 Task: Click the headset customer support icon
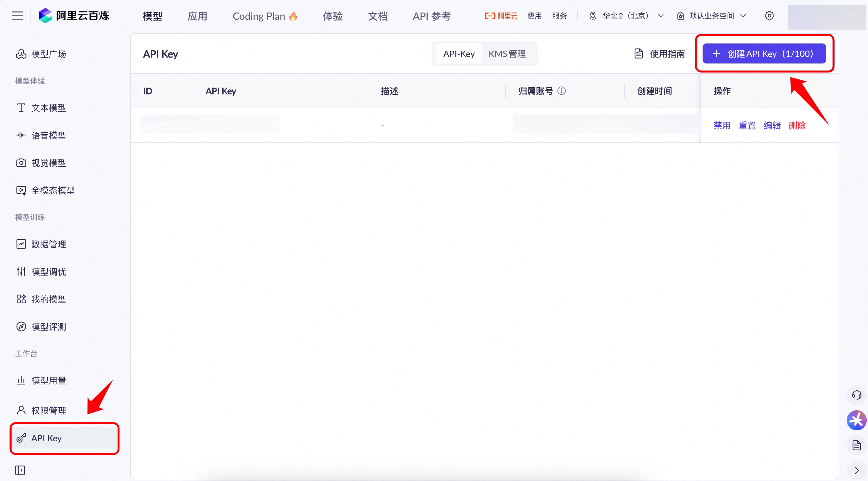(856, 395)
